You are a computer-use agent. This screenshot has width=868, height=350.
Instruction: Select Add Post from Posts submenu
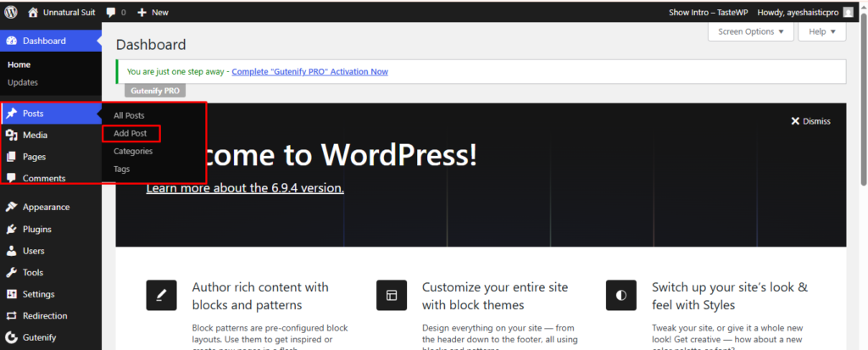130,134
